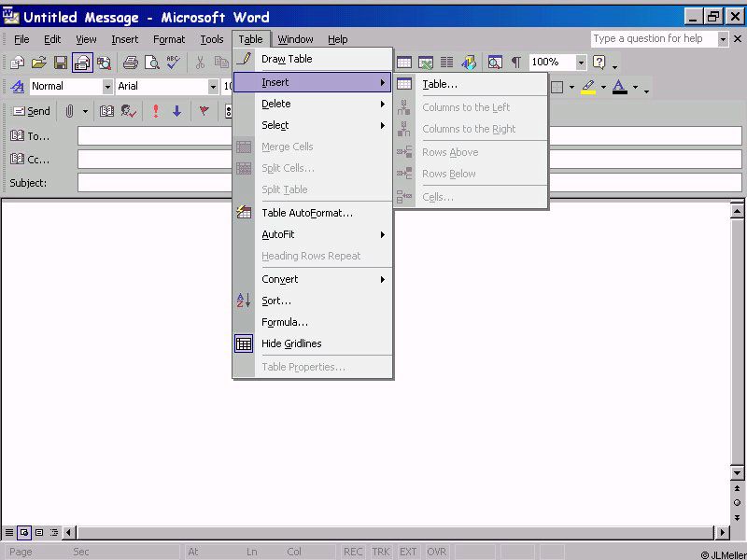Click the Print toolbar icon
This screenshot has width=747, height=560.
coord(130,63)
